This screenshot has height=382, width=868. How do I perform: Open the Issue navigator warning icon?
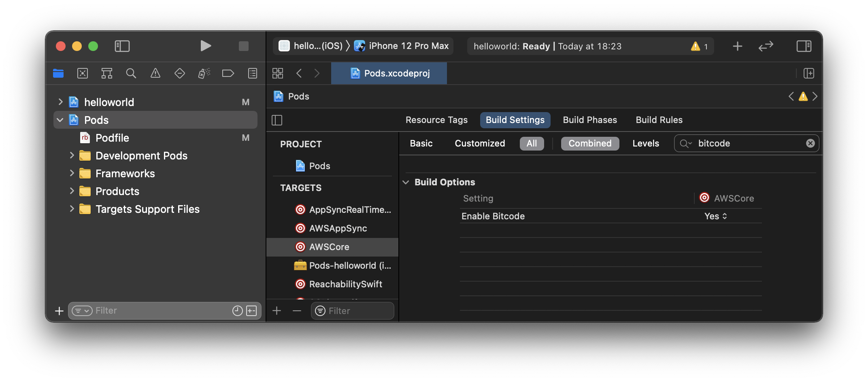pyautogui.click(x=155, y=73)
